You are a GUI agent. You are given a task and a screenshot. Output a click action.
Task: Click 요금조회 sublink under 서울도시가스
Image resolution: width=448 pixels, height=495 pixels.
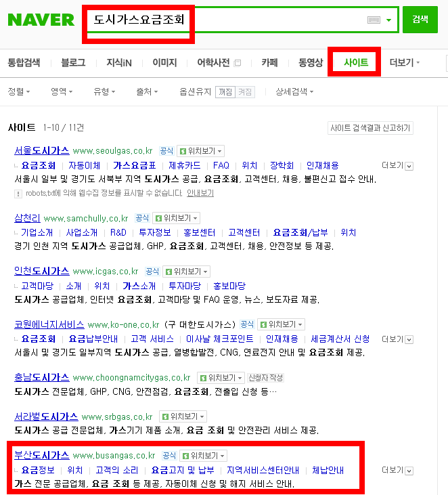point(39,165)
